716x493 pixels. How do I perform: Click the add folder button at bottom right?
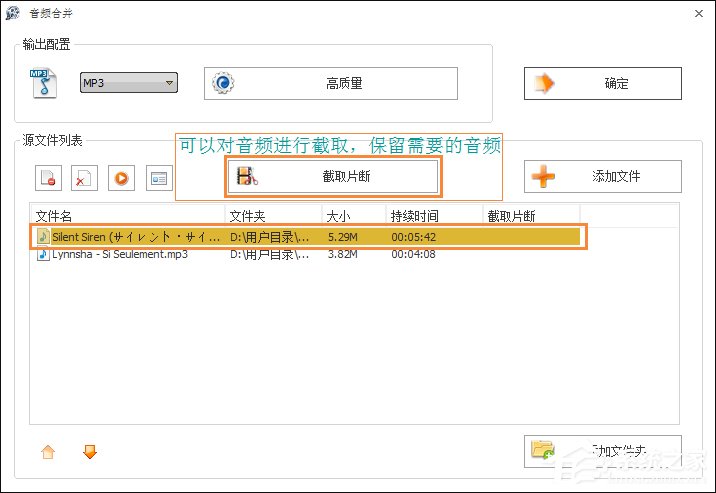coord(602,451)
